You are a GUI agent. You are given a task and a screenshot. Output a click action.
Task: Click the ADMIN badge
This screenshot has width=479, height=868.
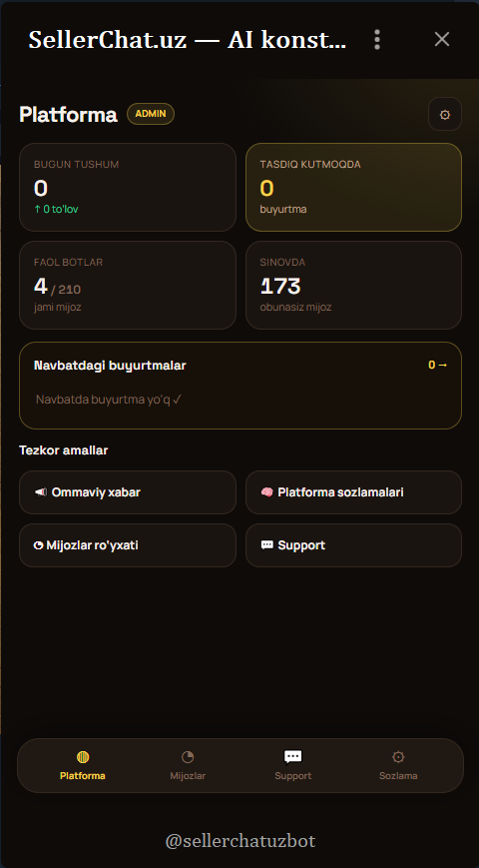click(x=151, y=114)
